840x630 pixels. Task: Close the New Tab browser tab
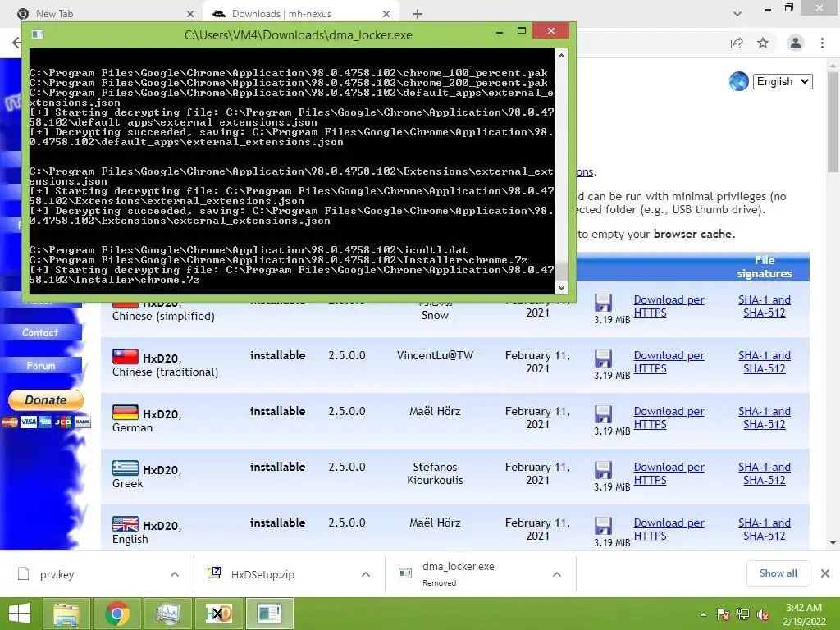click(x=190, y=14)
